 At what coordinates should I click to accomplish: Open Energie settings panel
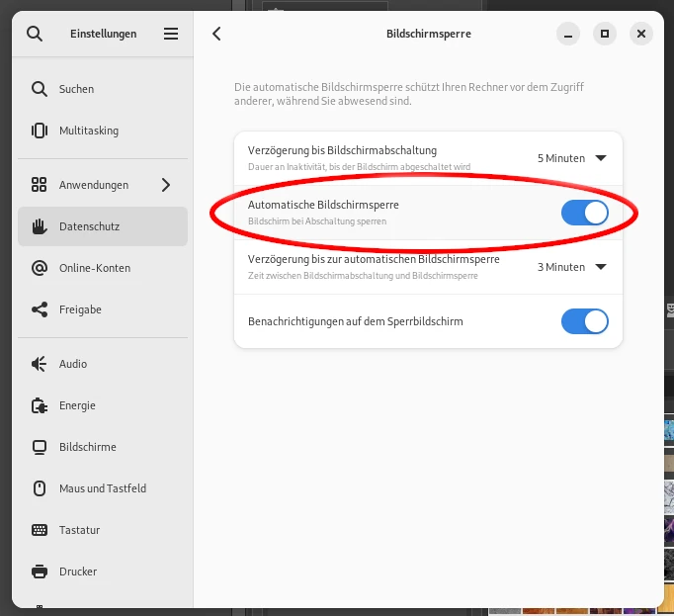(103, 405)
